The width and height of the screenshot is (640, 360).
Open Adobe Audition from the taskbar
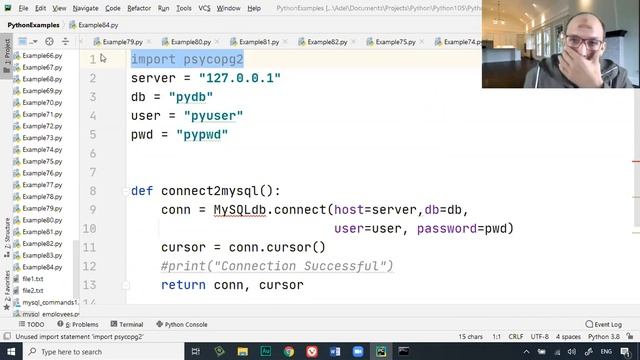coord(266,351)
